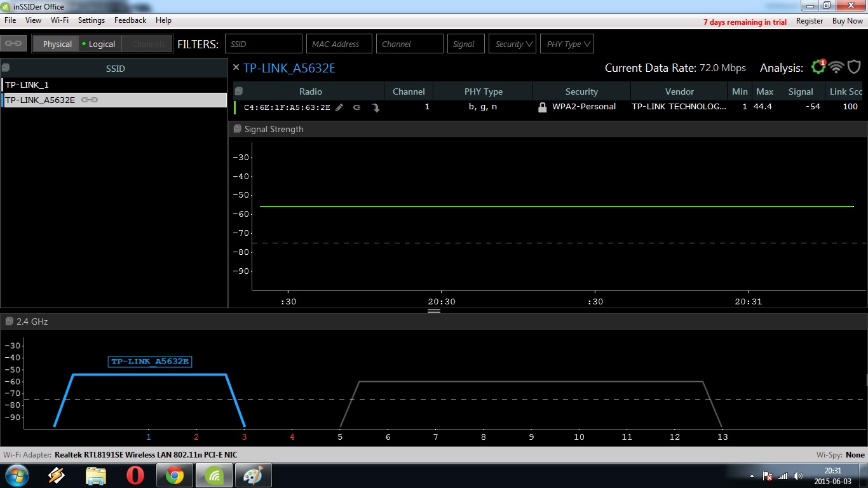The image size is (868, 488).
Task: Switch to Physical view mode
Action: click(57, 44)
